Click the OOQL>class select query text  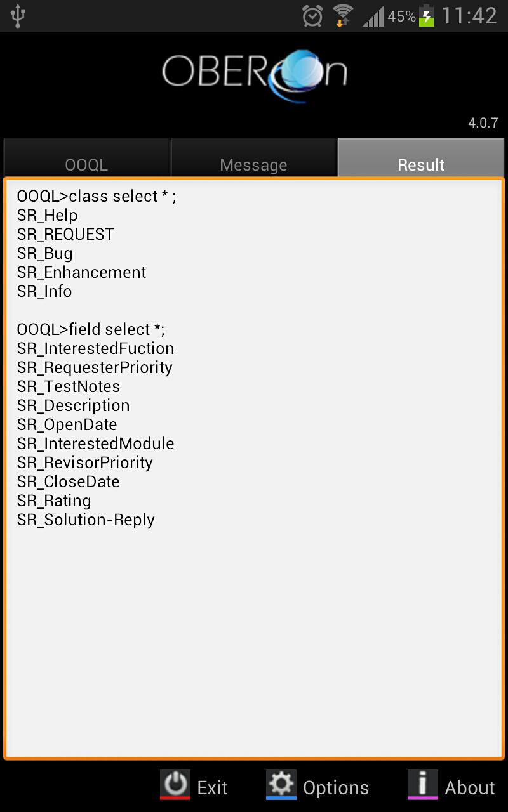tap(95, 196)
